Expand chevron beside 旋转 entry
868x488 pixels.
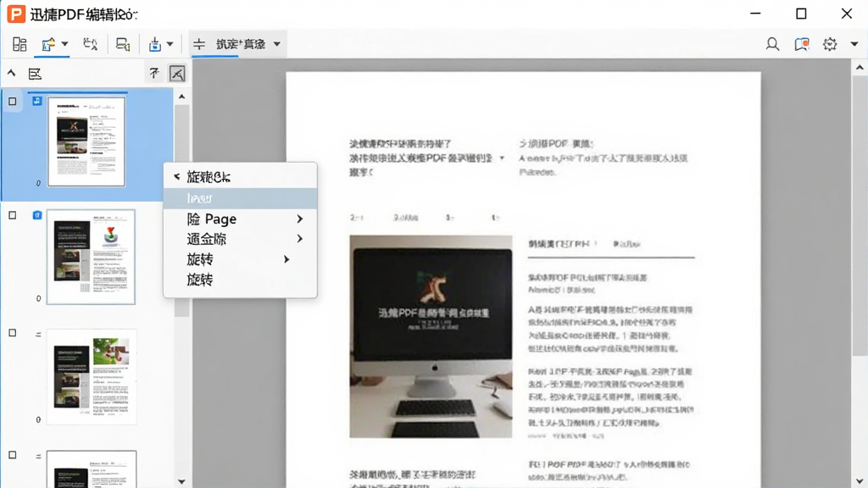(x=287, y=259)
